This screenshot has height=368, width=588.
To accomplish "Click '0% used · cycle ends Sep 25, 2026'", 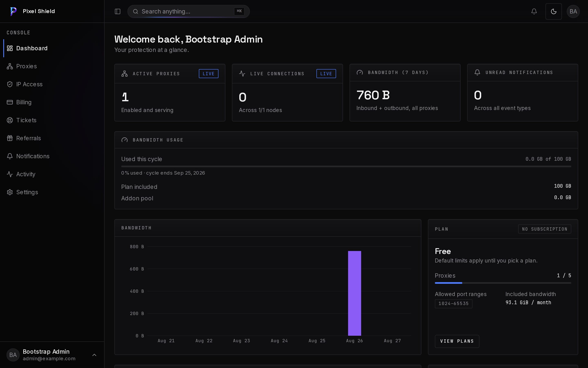I will (x=163, y=173).
